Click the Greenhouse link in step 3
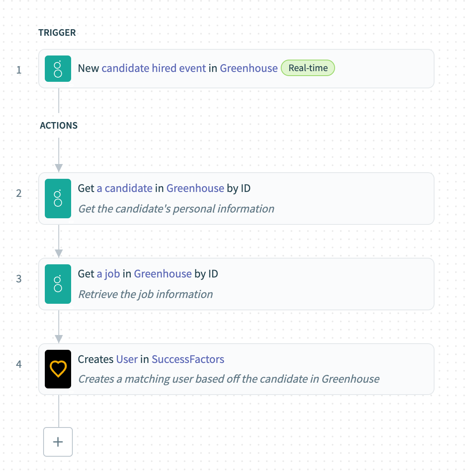467x476 pixels. (163, 273)
